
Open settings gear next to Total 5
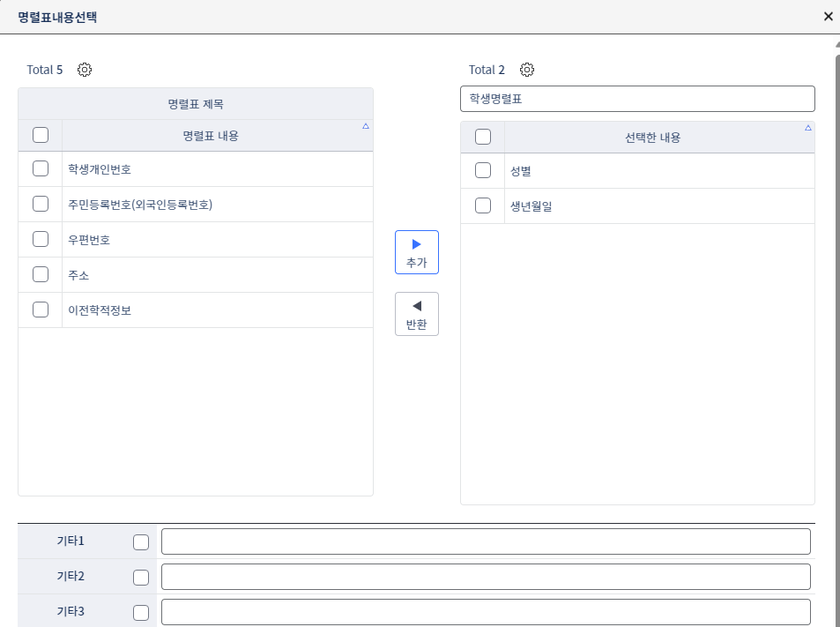pos(85,70)
